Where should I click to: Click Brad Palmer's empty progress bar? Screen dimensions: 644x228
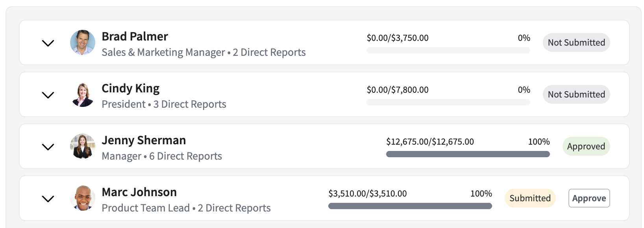click(x=448, y=50)
